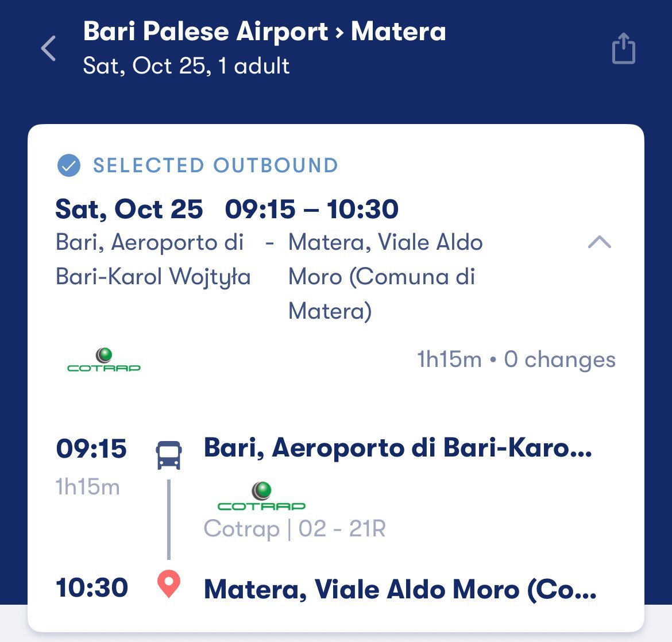The image size is (672, 642).
Task: Tap the selected outbound checkmark icon
Action: (x=69, y=166)
